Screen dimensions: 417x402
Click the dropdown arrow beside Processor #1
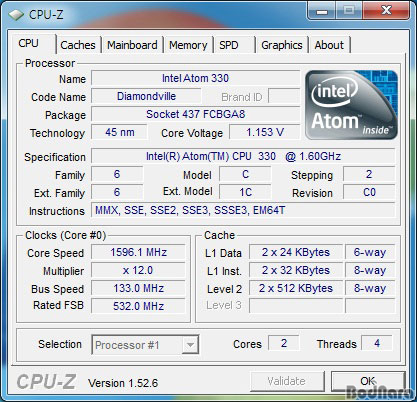tap(190, 345)
